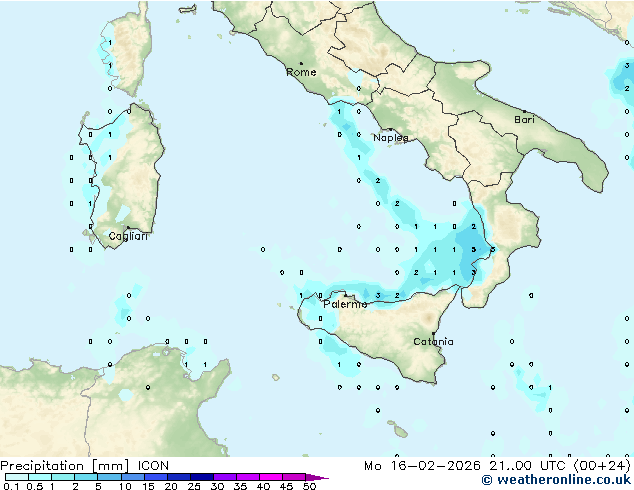Click the '21:00 UTC' time text
Screen dimensions: 634x490
(526, 466)
